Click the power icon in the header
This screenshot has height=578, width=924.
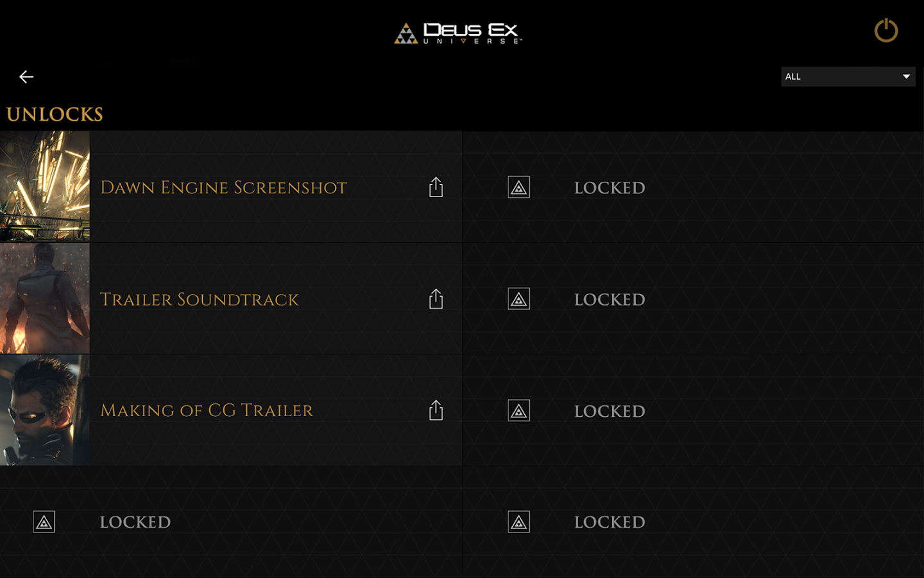click(886, 30)
